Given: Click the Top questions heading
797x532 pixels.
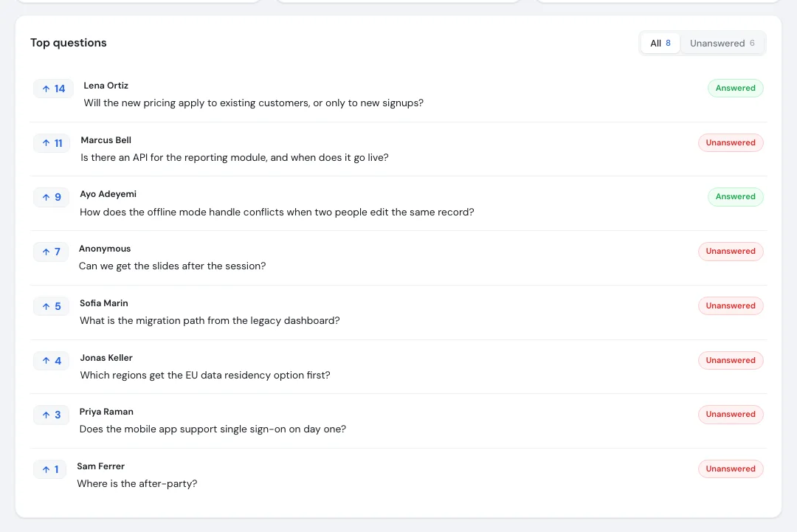Looking at the screenshot, I should pos(68,43).
